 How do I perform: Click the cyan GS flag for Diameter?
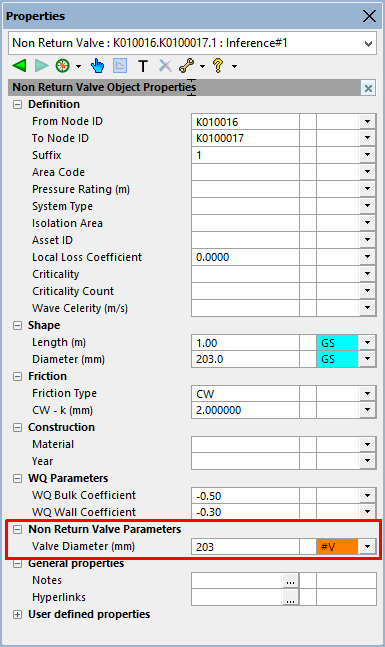point(337,359)
